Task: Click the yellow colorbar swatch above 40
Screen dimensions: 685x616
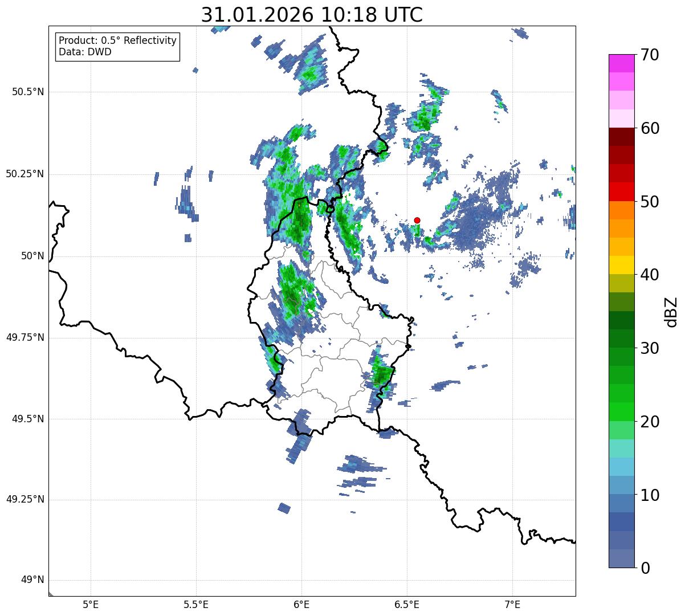Action: pos(621,266)
